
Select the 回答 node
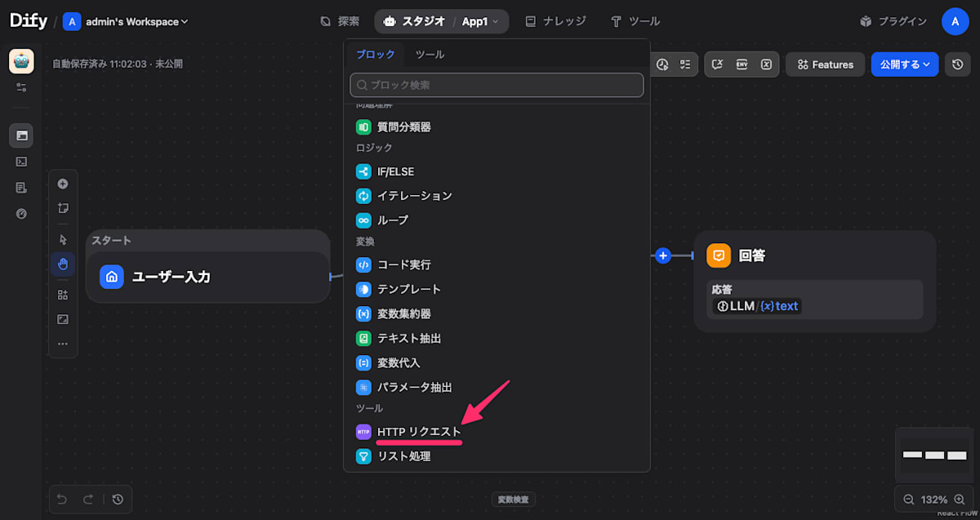[815, 281]
